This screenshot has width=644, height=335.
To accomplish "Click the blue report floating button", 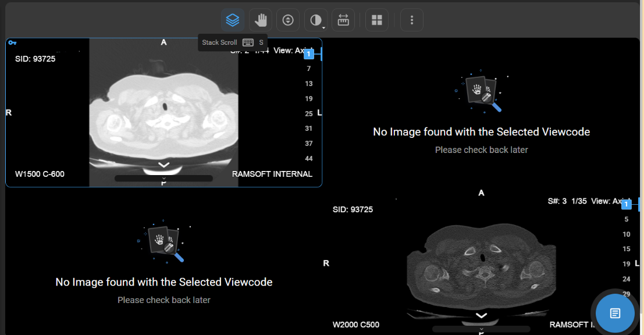I will [615, 313].
